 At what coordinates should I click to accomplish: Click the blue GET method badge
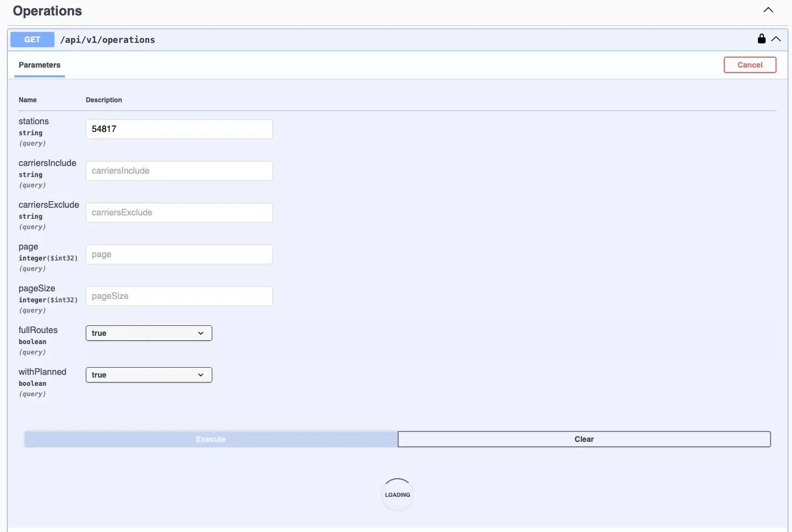click(x=32, y=40)
